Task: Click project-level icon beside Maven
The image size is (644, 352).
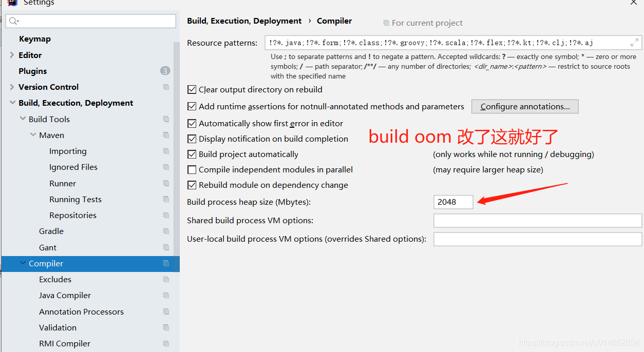Action: [166, 135]
